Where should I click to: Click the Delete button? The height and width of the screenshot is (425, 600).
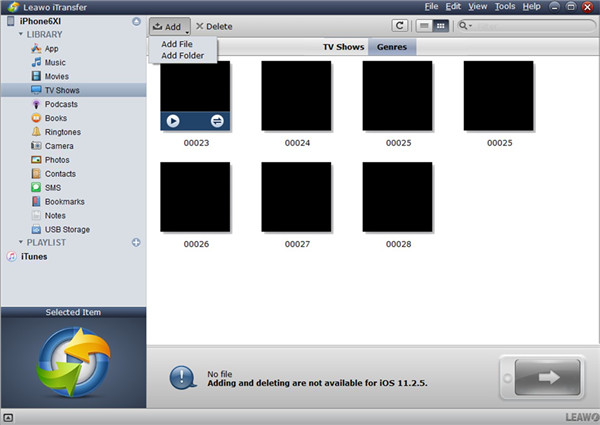pyautogui.click(x=214, y=26)
